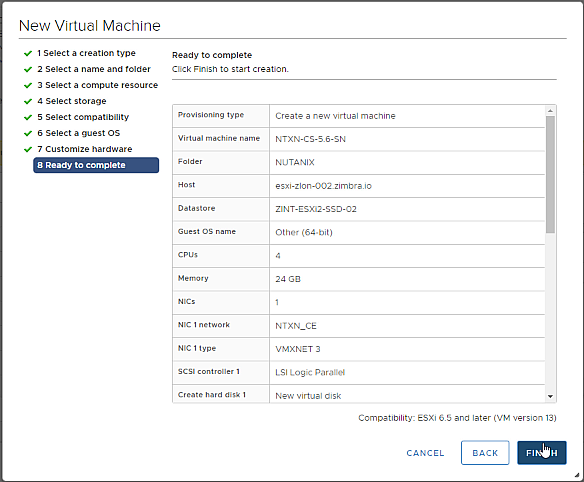Select the highlighted Ready to complete step
Viewport: 584px width, 482px height.
[96, 165]
